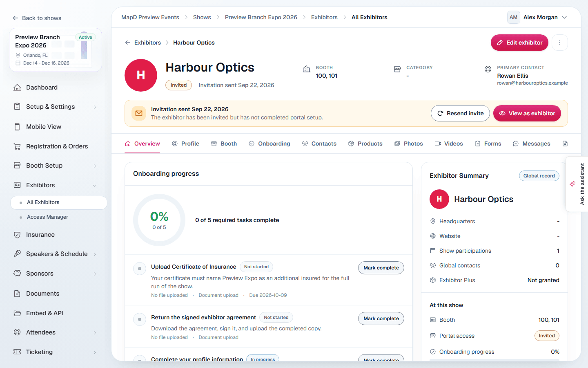The height and width of the screenshot is (368, 588).
Task: Click the primary contact person icon
Action: [x=488, y=69]
